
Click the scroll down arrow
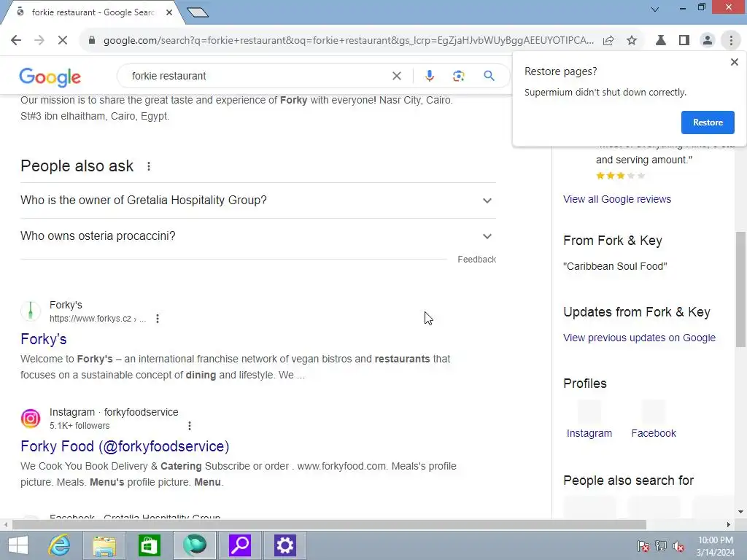pyautogui.click(x=740, y=512)
